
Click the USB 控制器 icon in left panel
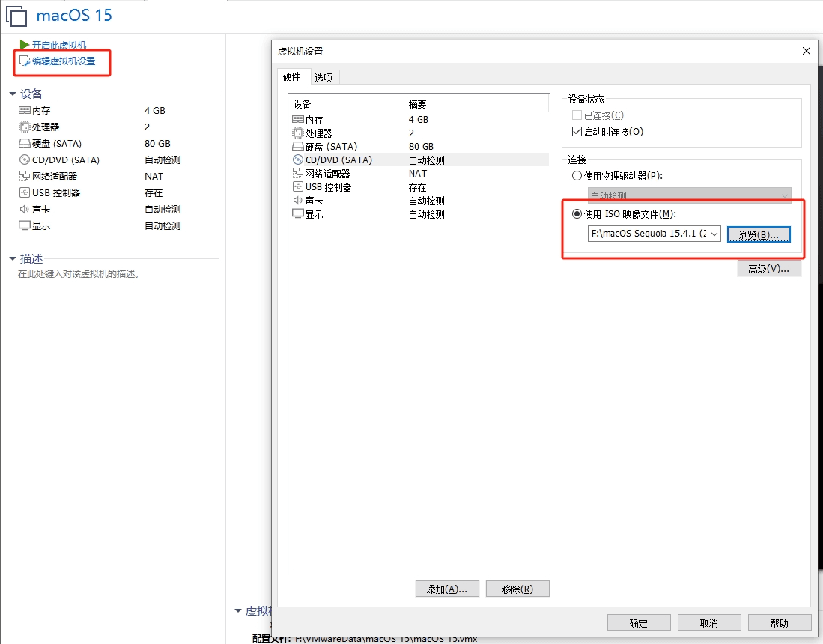(x=25, y=192)
